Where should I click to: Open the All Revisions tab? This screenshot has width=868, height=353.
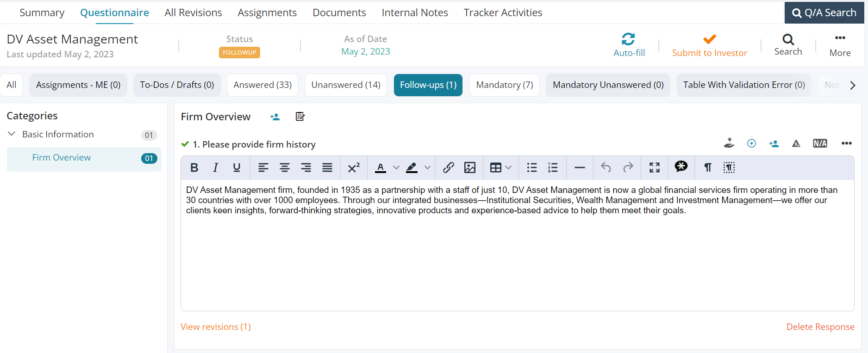(x=194, y=12)
